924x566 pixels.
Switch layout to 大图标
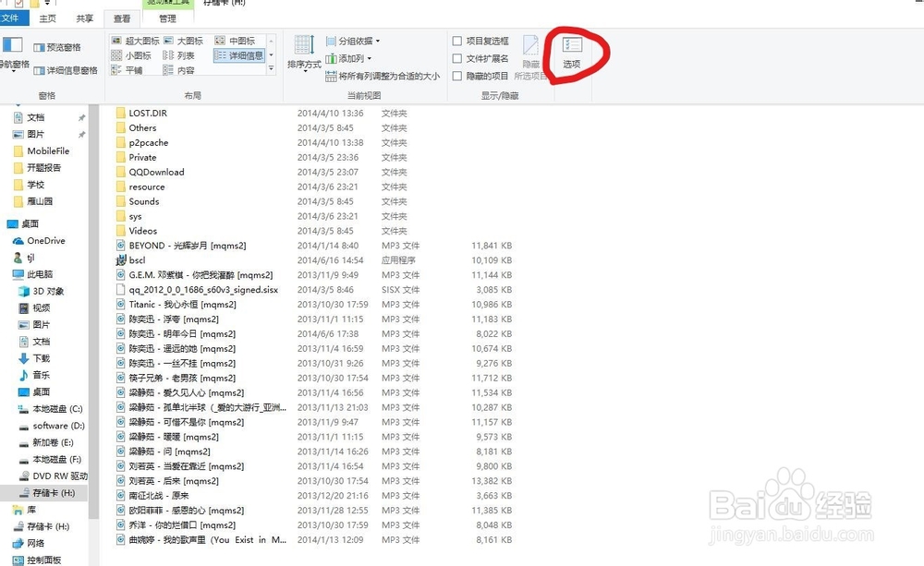pos(183,41)
